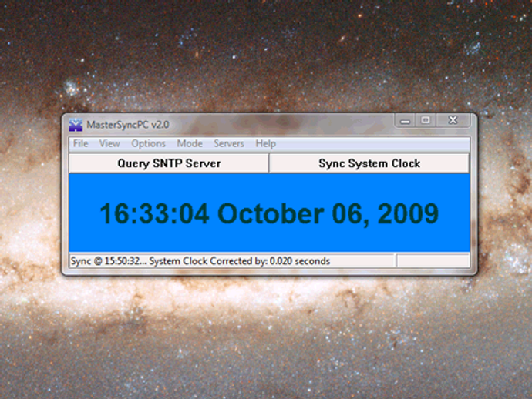532x399 pixels.
Task: Click the status text 'System Clock Corrected by: 0.020 seconds'
Action: 240,261
